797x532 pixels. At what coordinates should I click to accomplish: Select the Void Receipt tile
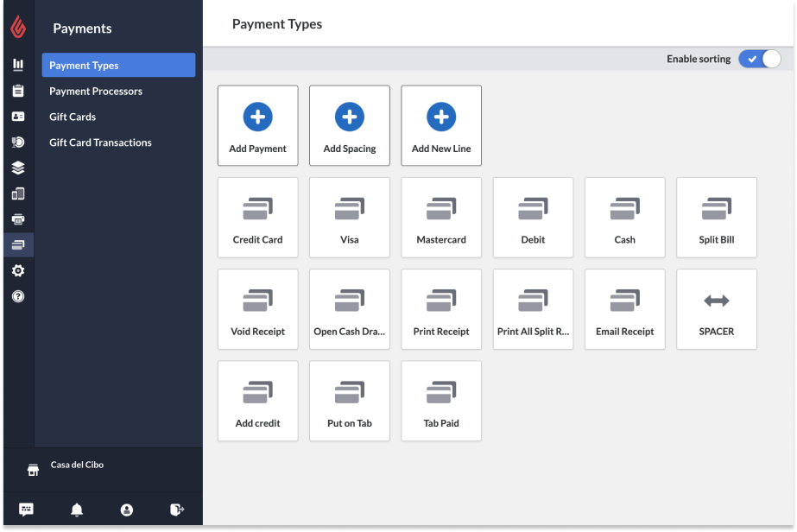tap(257, 309)
